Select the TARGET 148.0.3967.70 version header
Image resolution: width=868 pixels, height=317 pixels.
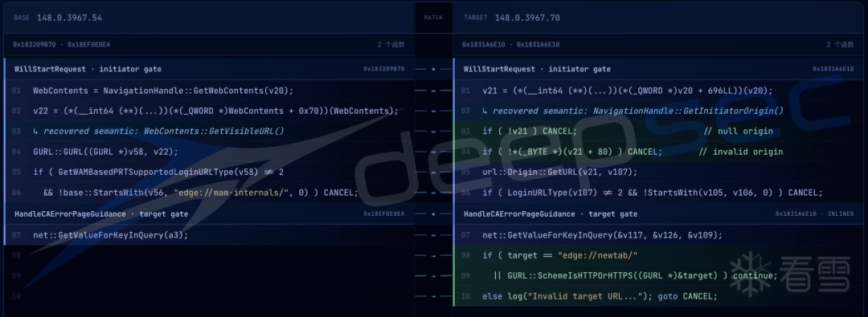pos(512,18)
